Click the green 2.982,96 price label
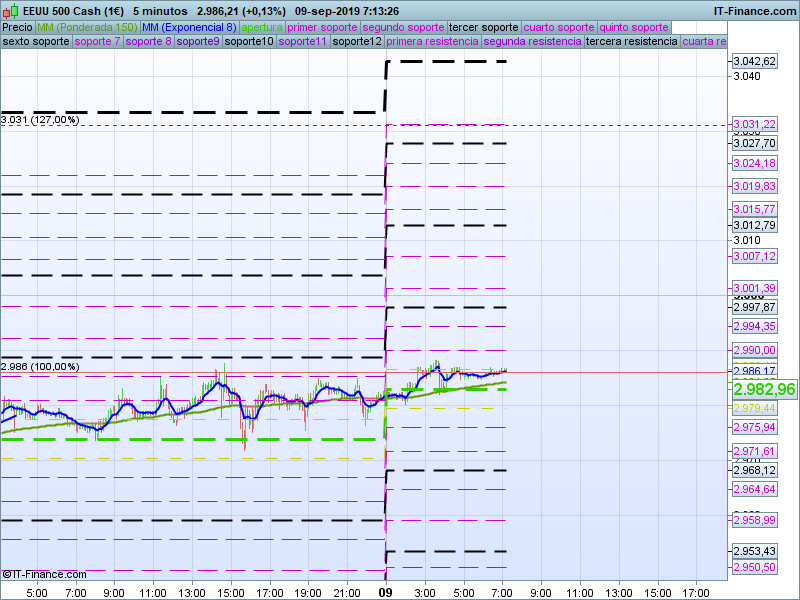The height and width of the screenshot is (600, 800). (764, 389)
